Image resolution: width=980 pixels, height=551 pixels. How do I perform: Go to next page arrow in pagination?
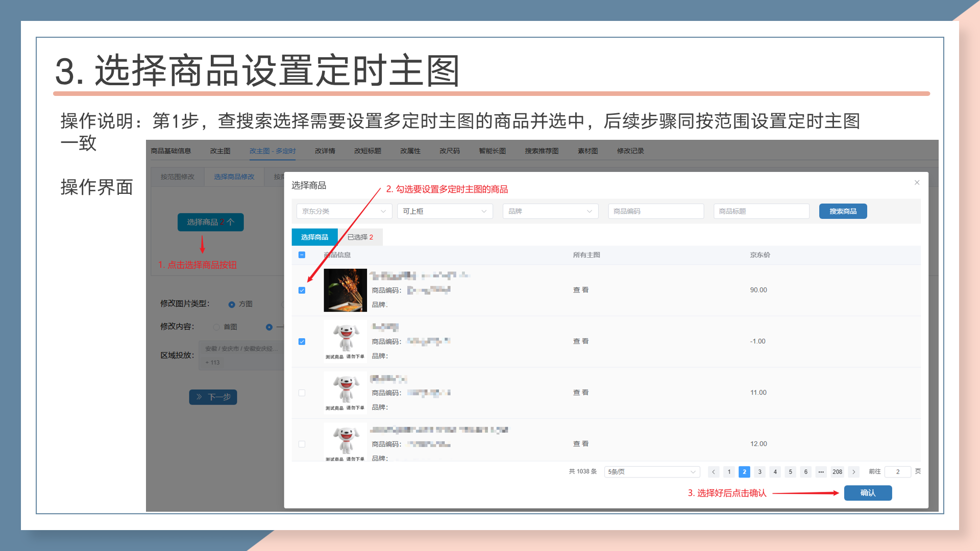click(x=853, y=472)
